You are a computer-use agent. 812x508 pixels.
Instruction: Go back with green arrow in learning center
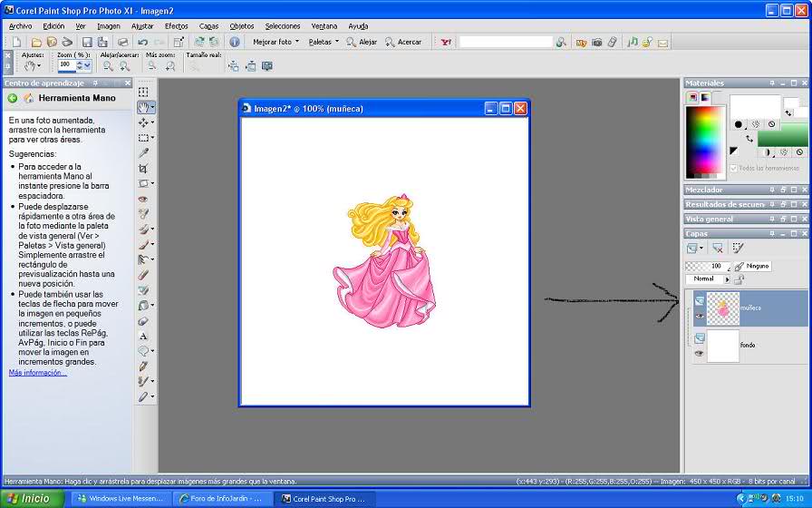(13, 98)
